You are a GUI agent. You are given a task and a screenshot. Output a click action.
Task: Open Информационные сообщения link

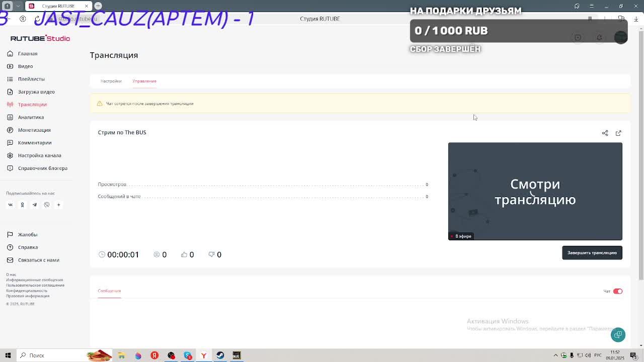coord(34,280)
